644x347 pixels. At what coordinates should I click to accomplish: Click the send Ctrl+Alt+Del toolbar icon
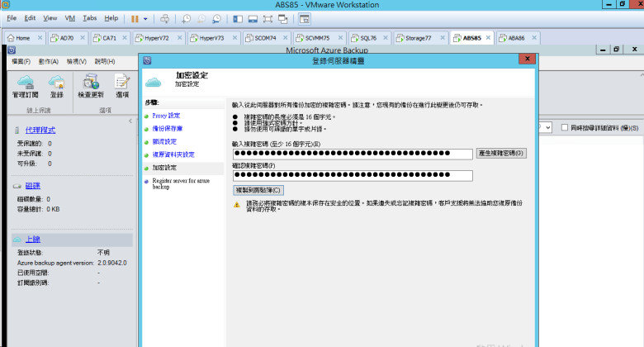click(164, 17)
